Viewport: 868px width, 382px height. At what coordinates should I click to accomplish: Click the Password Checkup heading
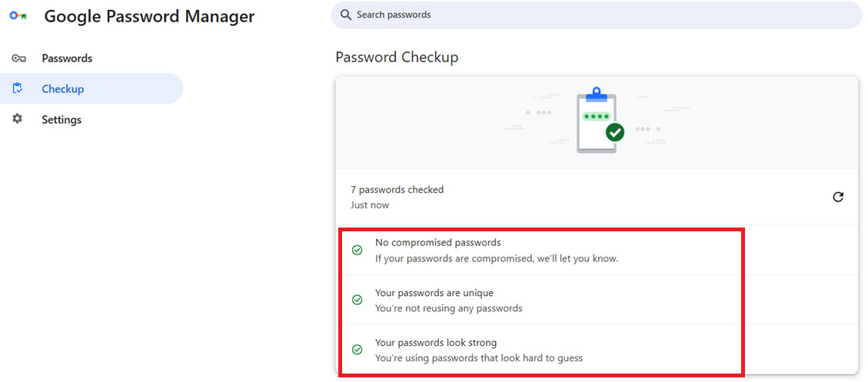[x=397, y=58]
